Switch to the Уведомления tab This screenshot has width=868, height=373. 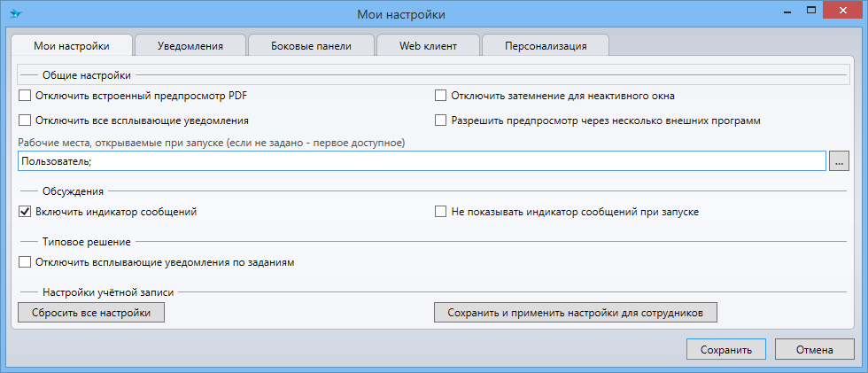point(190,46)
